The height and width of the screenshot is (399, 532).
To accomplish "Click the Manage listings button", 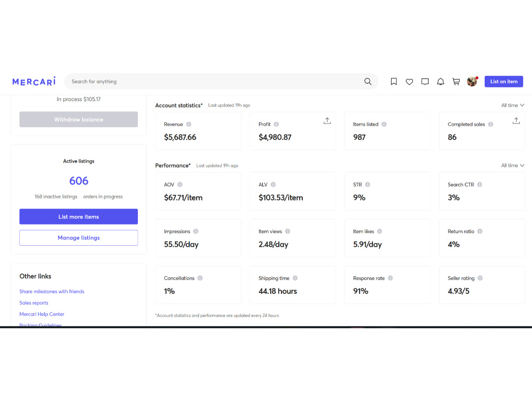I will (x=78, y=238).
